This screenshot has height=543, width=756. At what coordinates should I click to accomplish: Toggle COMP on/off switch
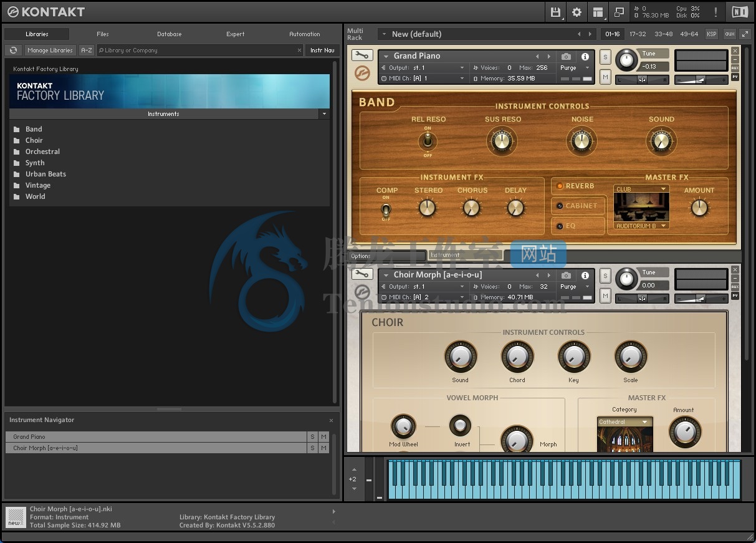(x=386, y=209)
